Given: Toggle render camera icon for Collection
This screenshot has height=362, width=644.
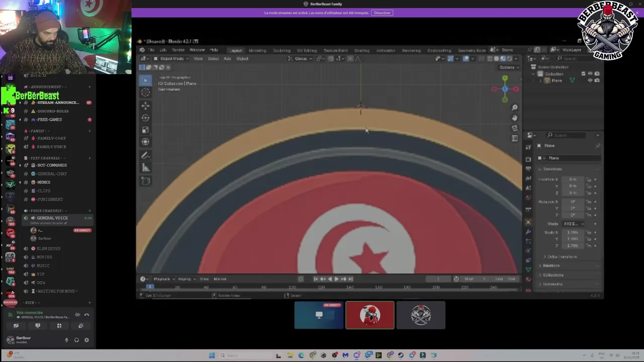Looking at the screenshot, I should [597, 74].
